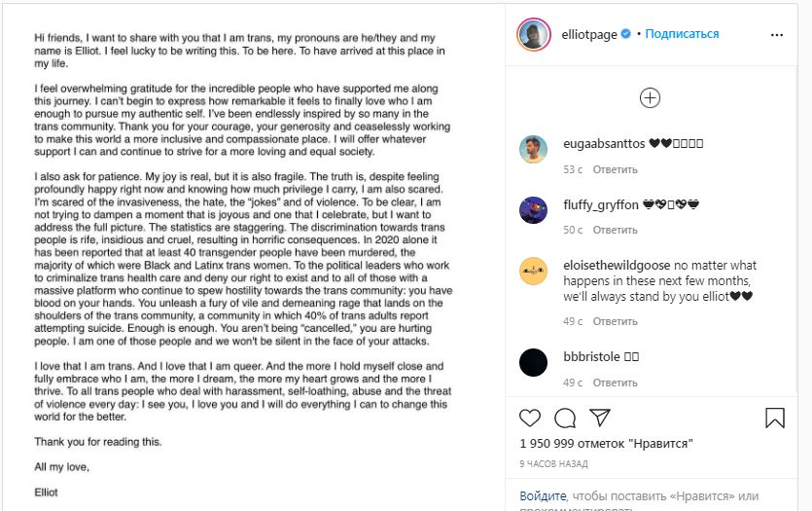
Task: Save post with bookmark icon
Action: pyautogui.click(x=774, y=418)
